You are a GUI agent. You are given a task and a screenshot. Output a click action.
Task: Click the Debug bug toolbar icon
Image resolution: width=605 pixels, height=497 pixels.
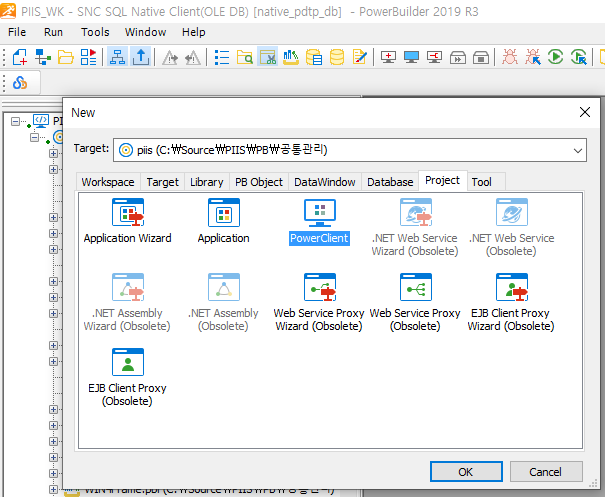tap(510, 57)
